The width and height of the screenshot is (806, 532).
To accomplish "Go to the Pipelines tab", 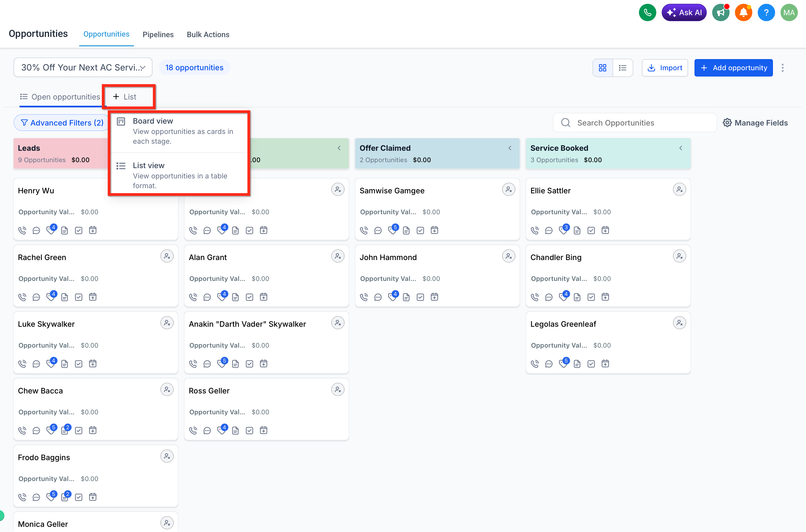I will (x=158, y=35).
